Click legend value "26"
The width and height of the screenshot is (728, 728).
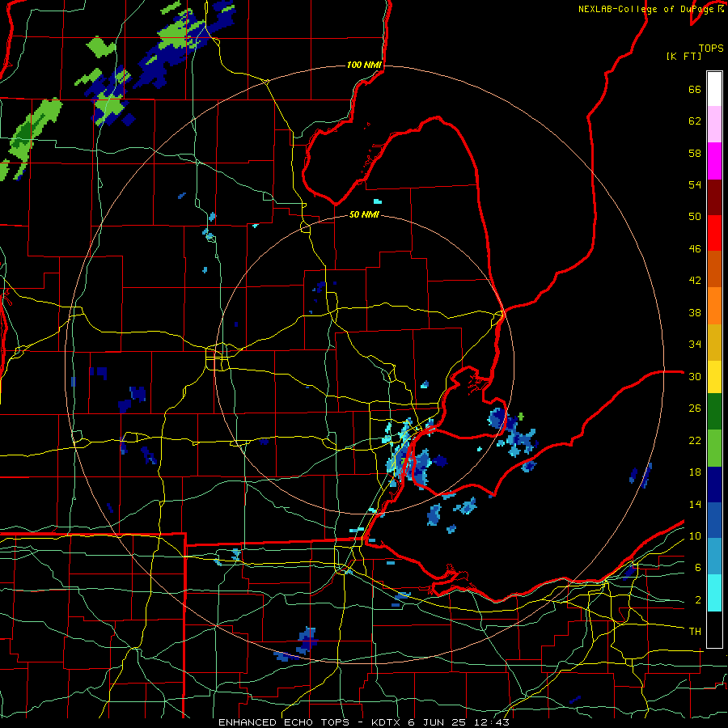coord(695,408)
